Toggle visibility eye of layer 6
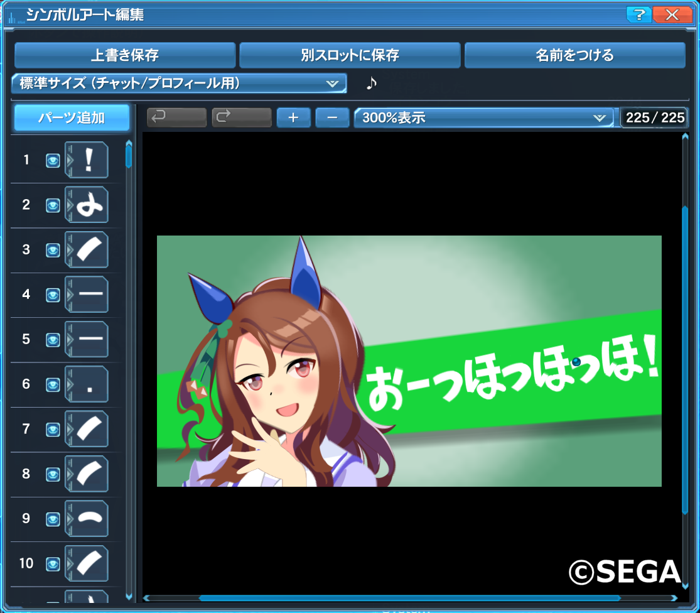Image resolution: width=700 pixels, height=613 pixels. tap(53, 384)
